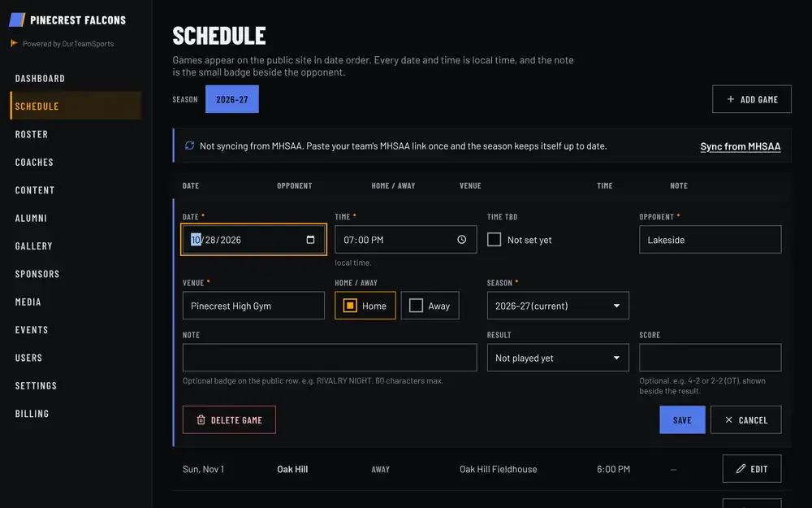812x508 pixels.
Task: Click the Oak Hill Fieldhouse venue text
Action: (x=499, y=469)
